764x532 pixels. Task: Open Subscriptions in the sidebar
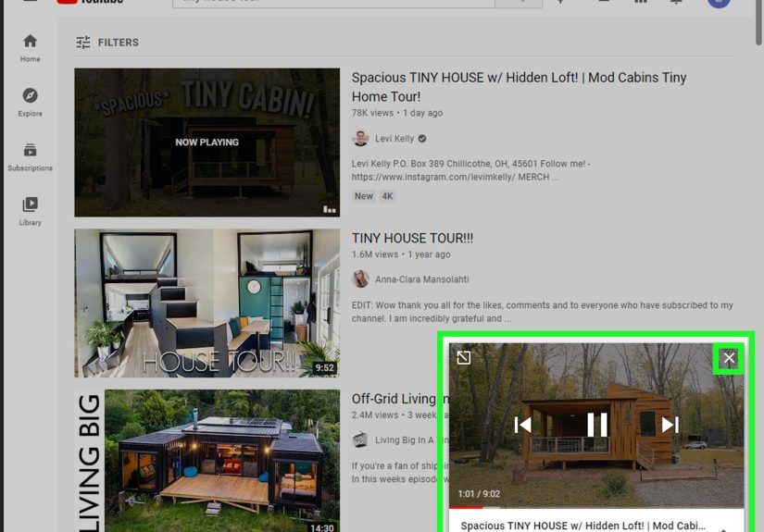30,157
